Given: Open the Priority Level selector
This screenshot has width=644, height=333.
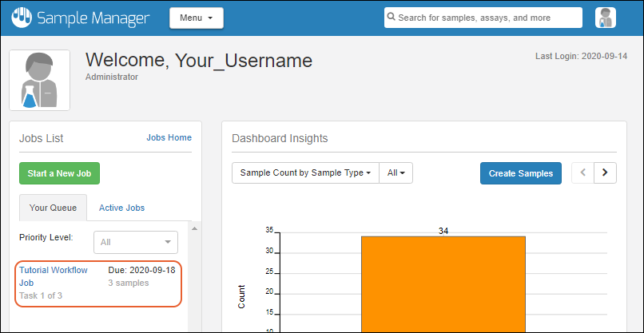Looking at the screenshot, I should (136, 242).
